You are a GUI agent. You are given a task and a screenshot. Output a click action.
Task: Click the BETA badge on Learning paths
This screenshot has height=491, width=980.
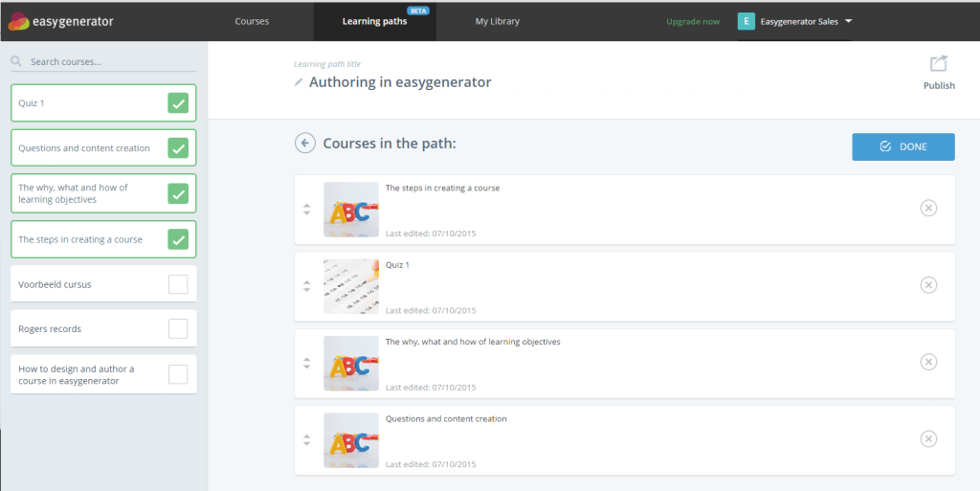(x=418, y=11)
